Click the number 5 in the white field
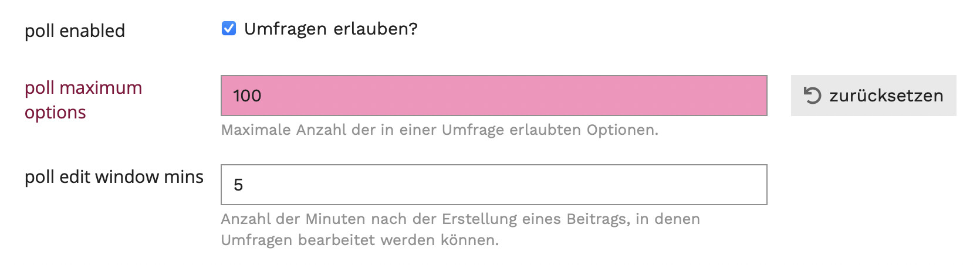The image size is (980, 265). [238, 185]
